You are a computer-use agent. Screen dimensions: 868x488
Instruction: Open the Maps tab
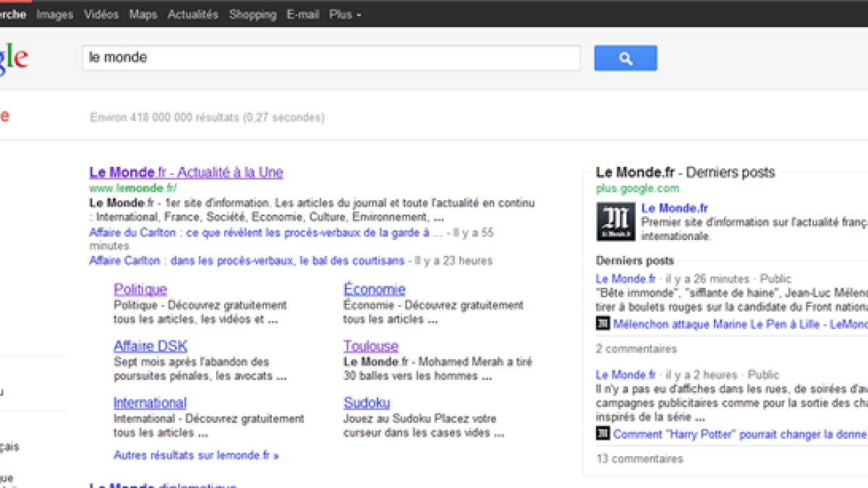pyautogui.click(x=143, y=14)
